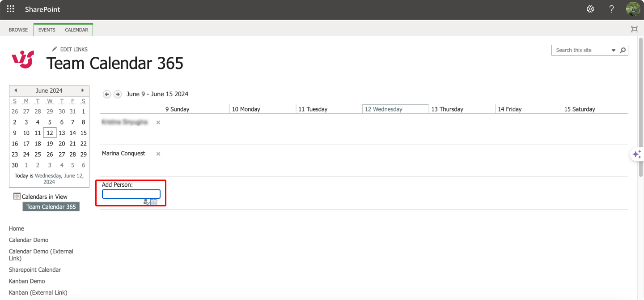Screen dimensions: 644x300
Task: Select the 15 Saturday column header
Action: click(595, 109)
